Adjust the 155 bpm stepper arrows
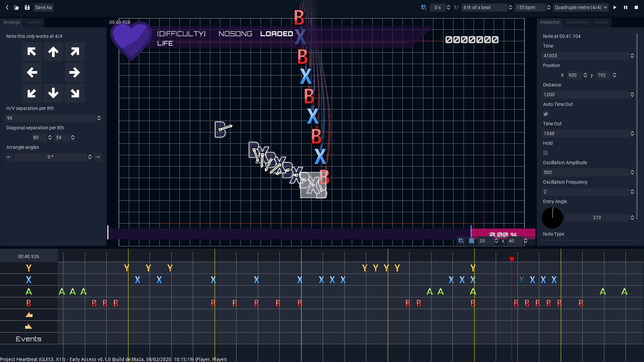The height and width of the screenshot is (362, 644). pos(549,7)
